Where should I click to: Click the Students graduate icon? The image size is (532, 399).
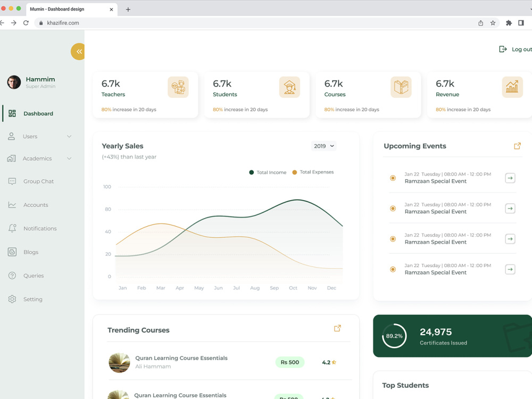(289, 87)
